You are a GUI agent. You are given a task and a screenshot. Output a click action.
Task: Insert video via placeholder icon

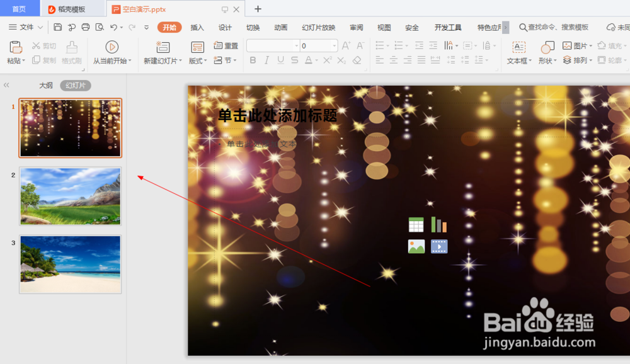pos(438,246)
